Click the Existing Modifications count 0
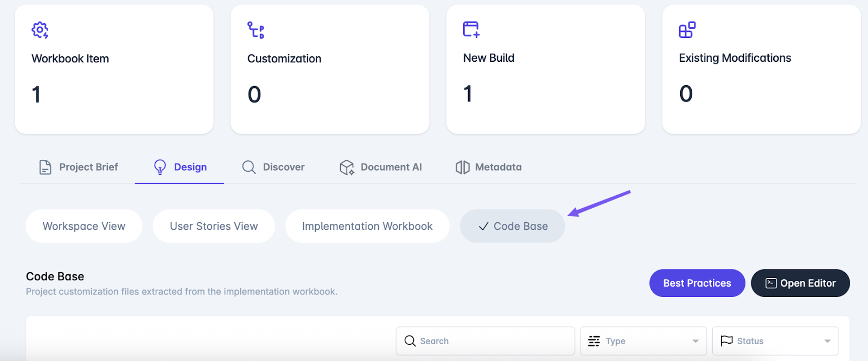 click(x=686, y=94)
